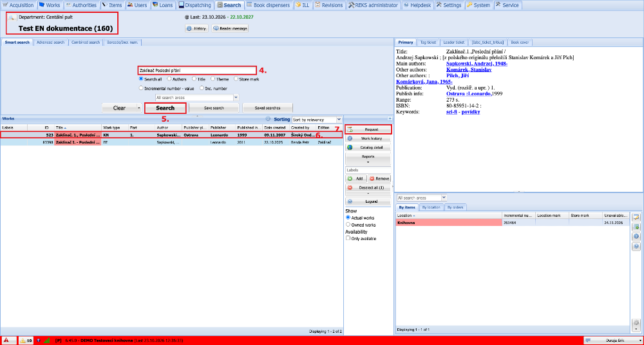The width and height of the screenshot is (644, 345).
Task: Expand the arrow below Deselect all
Action: pyautogui.click(x=368, y=193)
